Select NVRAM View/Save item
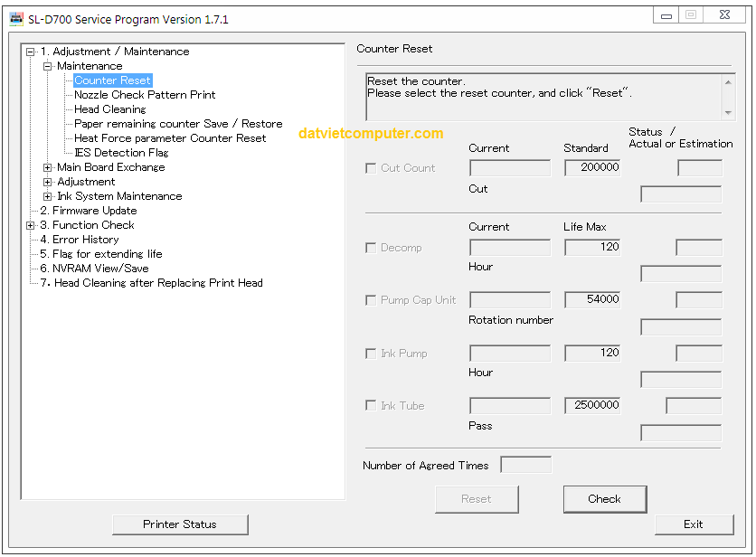 (x=100, y=269)
